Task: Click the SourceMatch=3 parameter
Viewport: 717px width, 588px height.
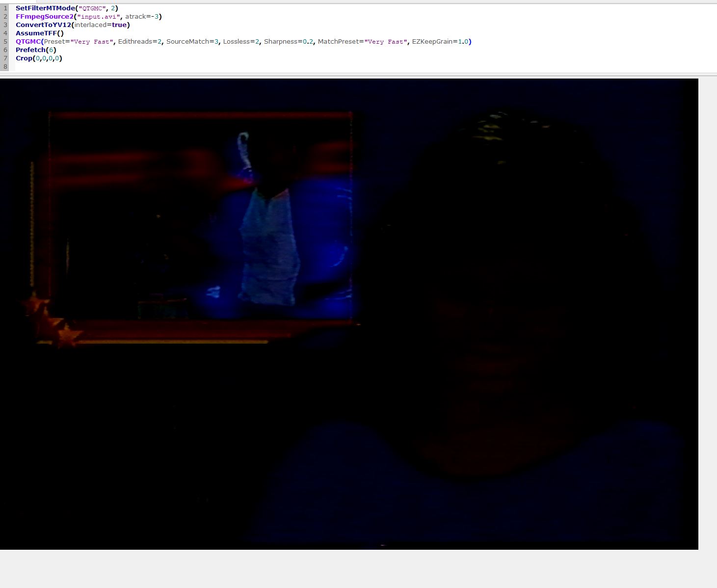Action: pos(192,42)
